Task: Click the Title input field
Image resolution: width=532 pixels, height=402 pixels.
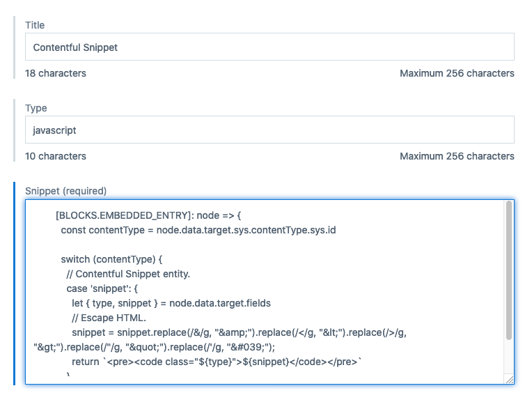Action: (269, 47)
